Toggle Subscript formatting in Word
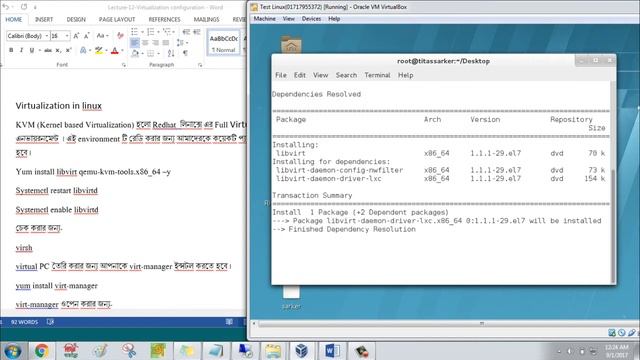The width and height of the screenshot is (640, 360). [x=58, y=50]
